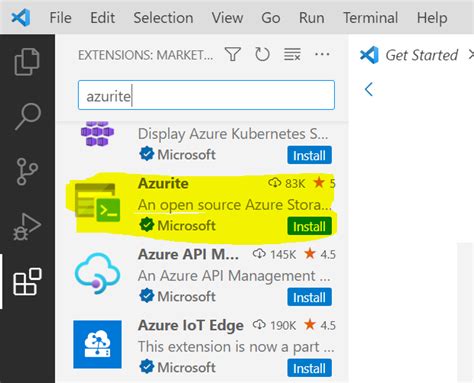Install the Azure API Management extension
The width and height of the screenshot is (474, 383).
[x=309, y=297]
